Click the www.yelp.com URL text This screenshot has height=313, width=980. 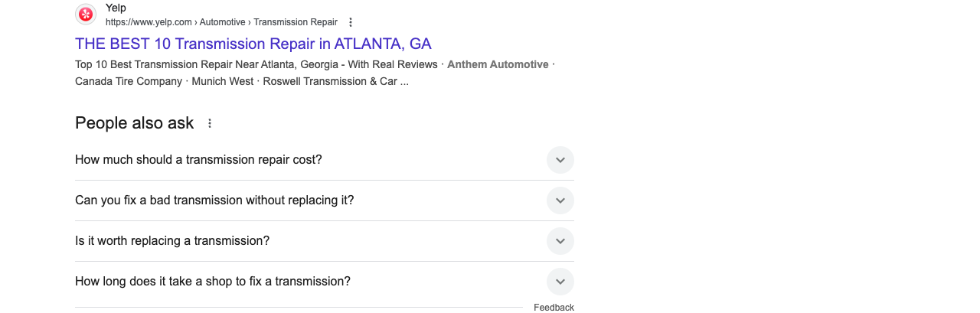coord(151,22)
